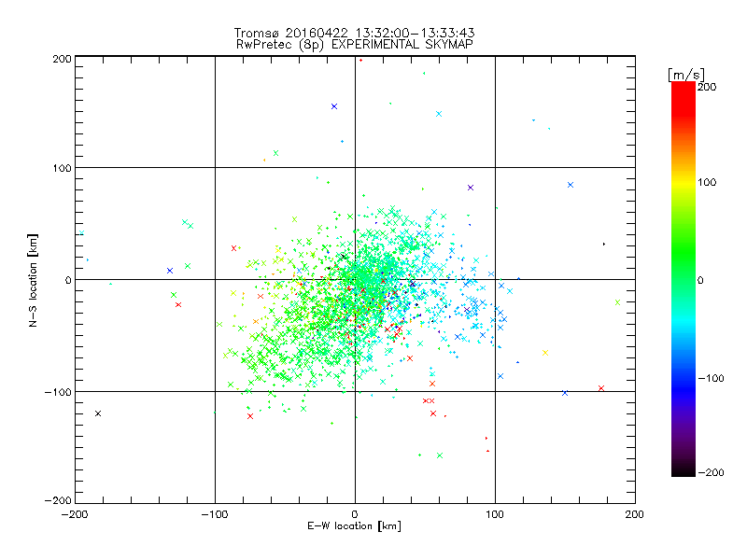Click the colorbar tick label "0"
This screenshot has width=747, height=560.
point(700,280)
